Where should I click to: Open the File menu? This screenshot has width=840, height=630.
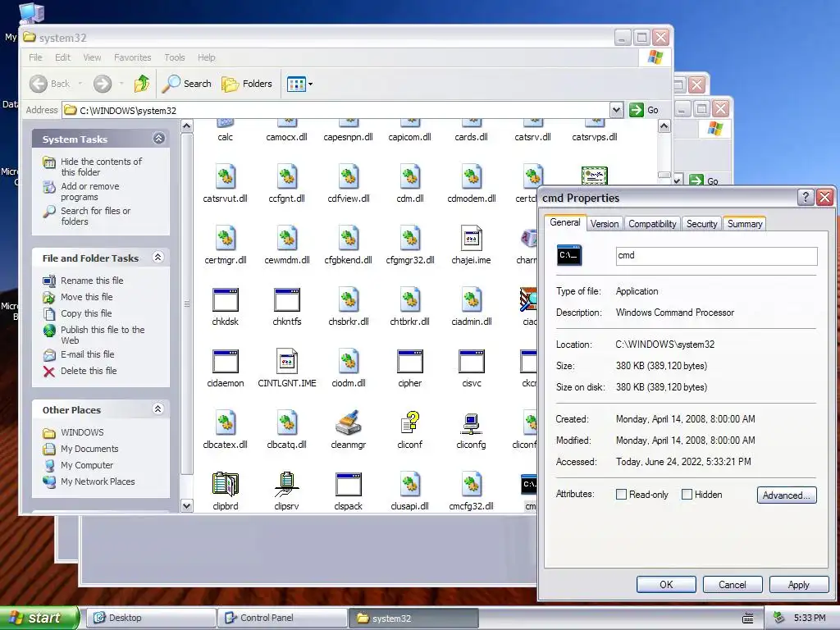[35, 57]
